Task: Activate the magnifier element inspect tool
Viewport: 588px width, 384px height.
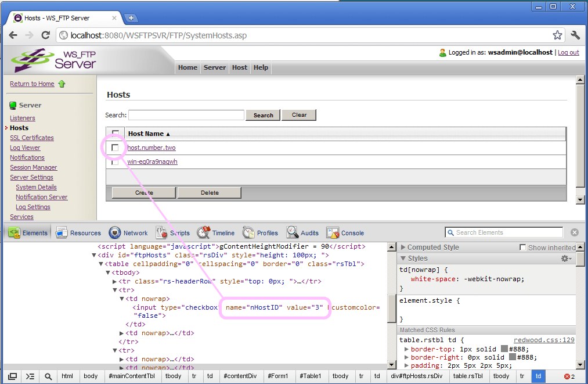Action: point(48,376)
